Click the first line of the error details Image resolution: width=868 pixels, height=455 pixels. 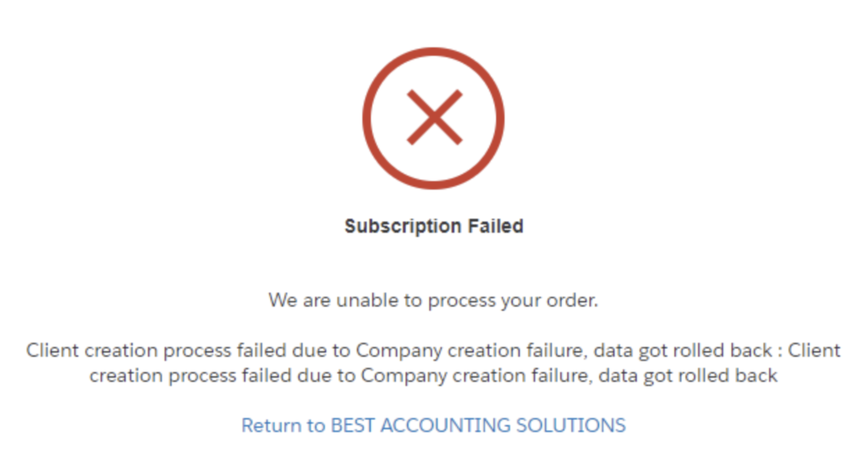click(433, 350)
